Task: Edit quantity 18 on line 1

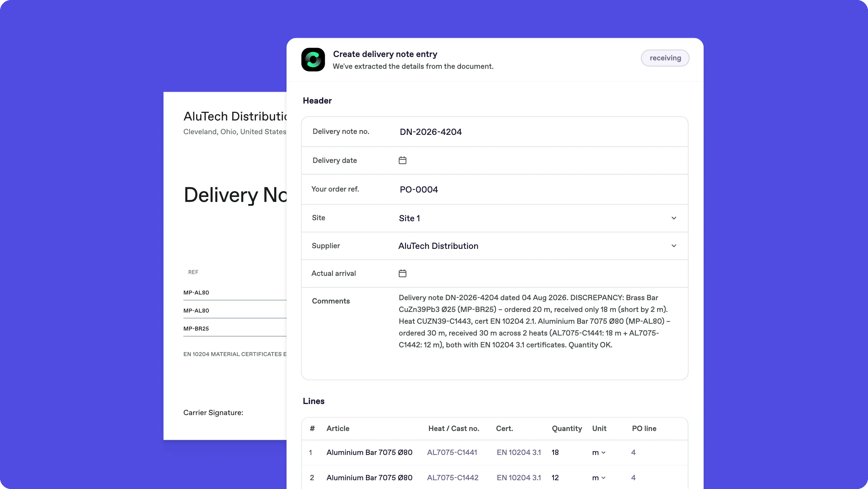Action: 555,453
